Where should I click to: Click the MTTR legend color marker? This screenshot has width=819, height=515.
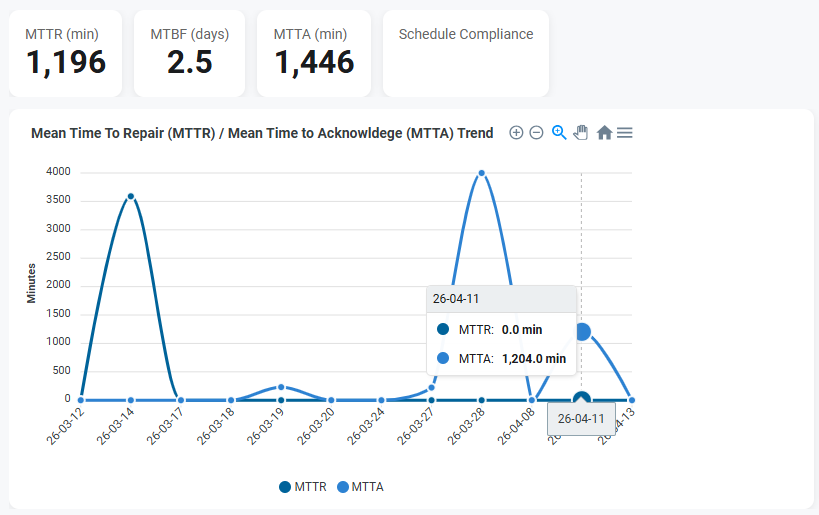coord(285,487)
